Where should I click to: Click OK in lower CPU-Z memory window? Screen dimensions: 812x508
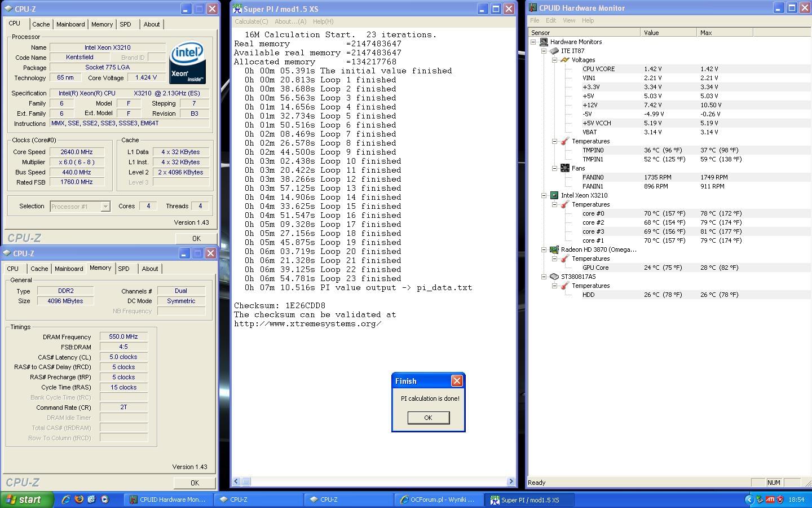(x=195, y=483)
